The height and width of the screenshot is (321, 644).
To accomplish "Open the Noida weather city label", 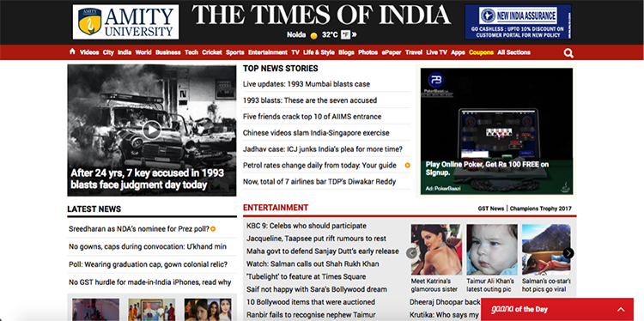I will [296, 35].
